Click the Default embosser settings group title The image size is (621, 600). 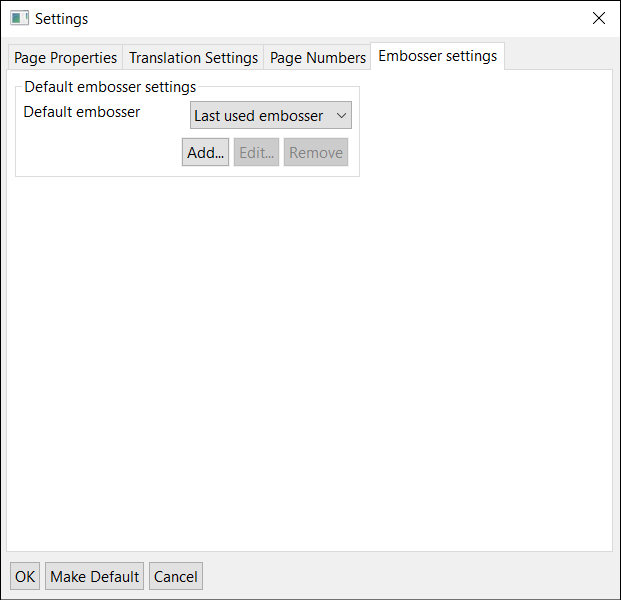tap(110, 87)
